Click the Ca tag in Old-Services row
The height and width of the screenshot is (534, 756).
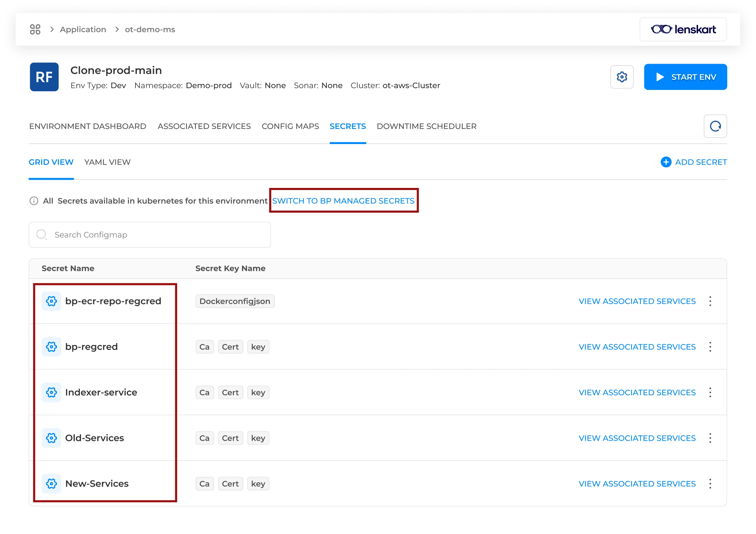(x=204, y=438)
